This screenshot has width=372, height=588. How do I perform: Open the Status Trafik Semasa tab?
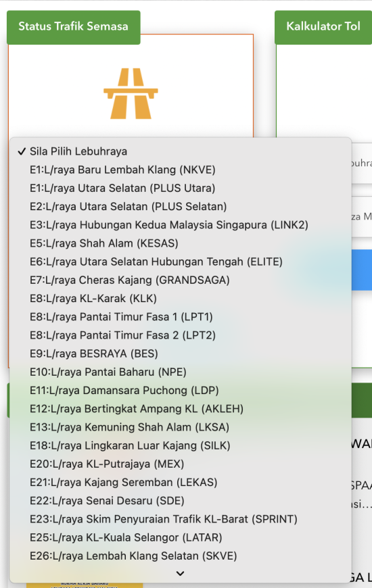point(74,27)
